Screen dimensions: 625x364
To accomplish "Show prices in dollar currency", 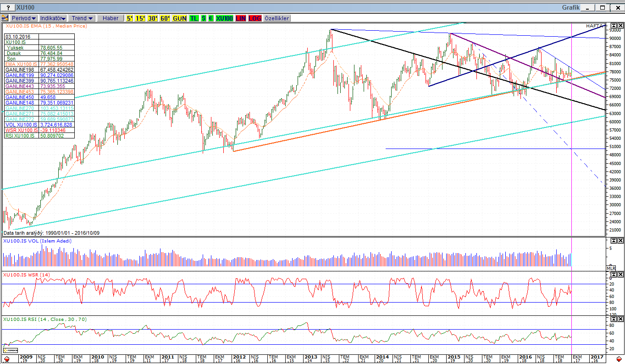I will [204, 18].
